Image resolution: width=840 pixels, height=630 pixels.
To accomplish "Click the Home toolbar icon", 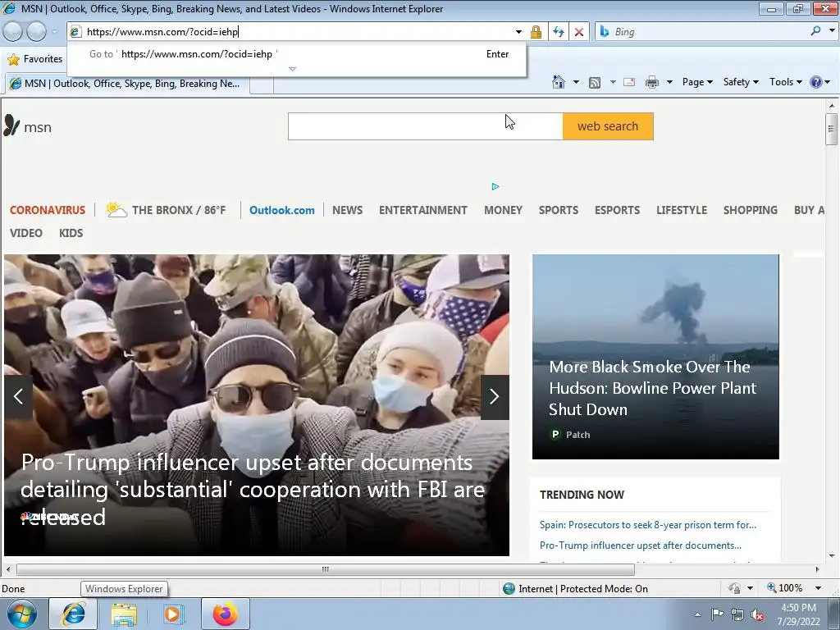I will (558, 82).
